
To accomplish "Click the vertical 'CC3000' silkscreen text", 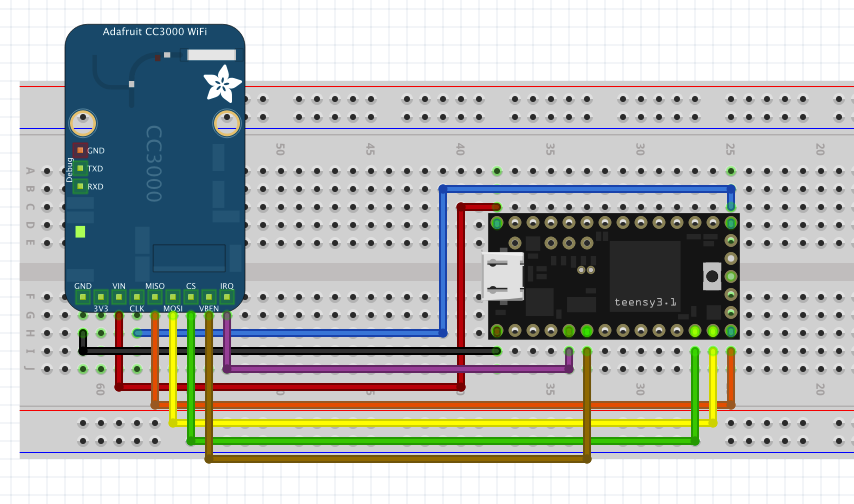I will click(154, 163).
